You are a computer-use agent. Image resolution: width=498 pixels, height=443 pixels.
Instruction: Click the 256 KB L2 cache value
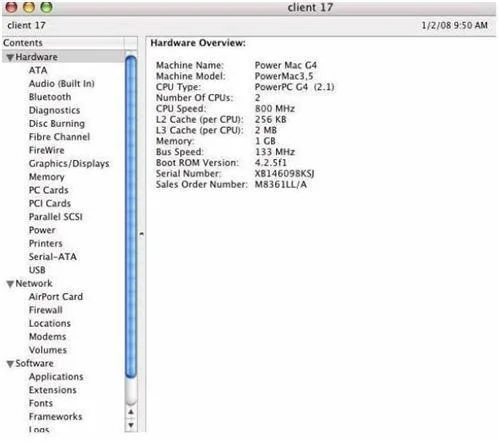[271, 119]
